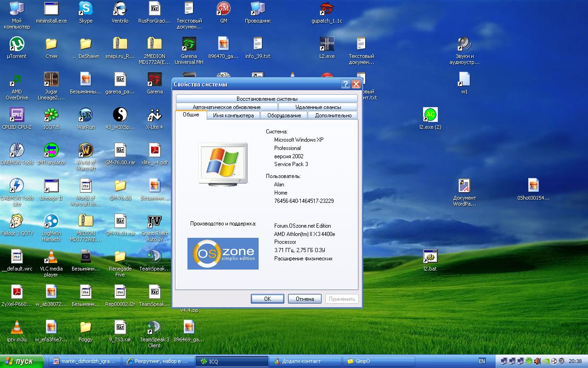Viewport: 588px width, 368px height.
Task: Select the ICQ7.5 desktop shortcut
Action: coord(51,119)
